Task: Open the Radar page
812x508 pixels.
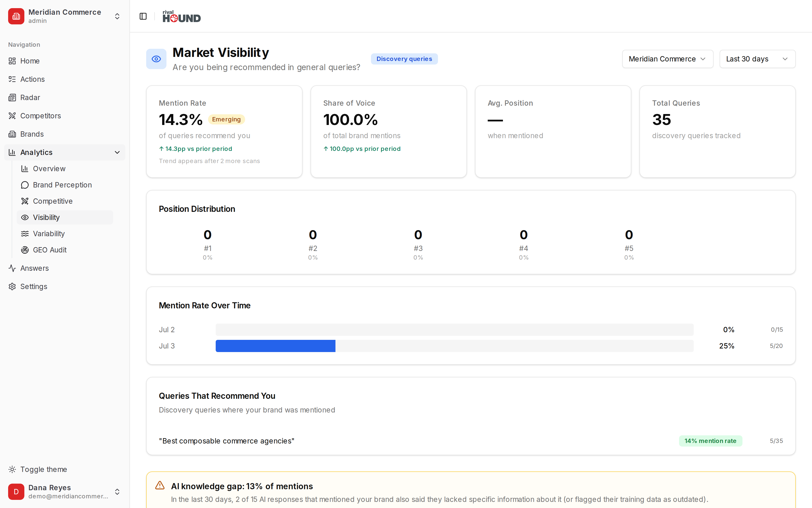Action: tap(64, 98)
